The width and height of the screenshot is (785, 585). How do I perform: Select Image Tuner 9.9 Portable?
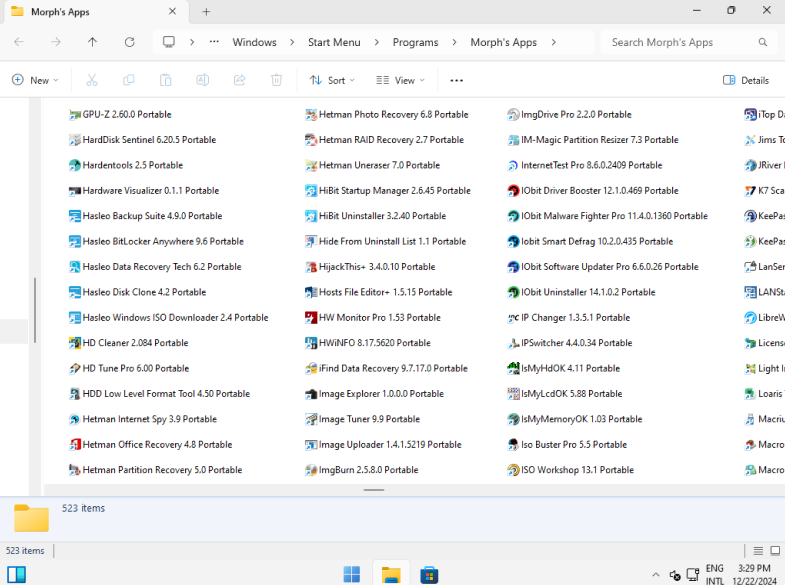tap(362, 419)
